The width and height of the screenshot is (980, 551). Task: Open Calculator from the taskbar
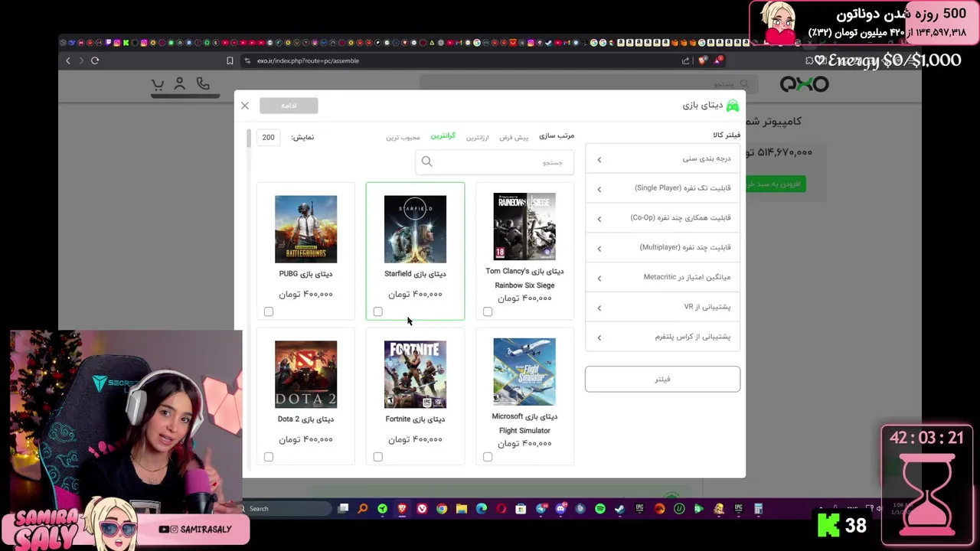point(758,509)
